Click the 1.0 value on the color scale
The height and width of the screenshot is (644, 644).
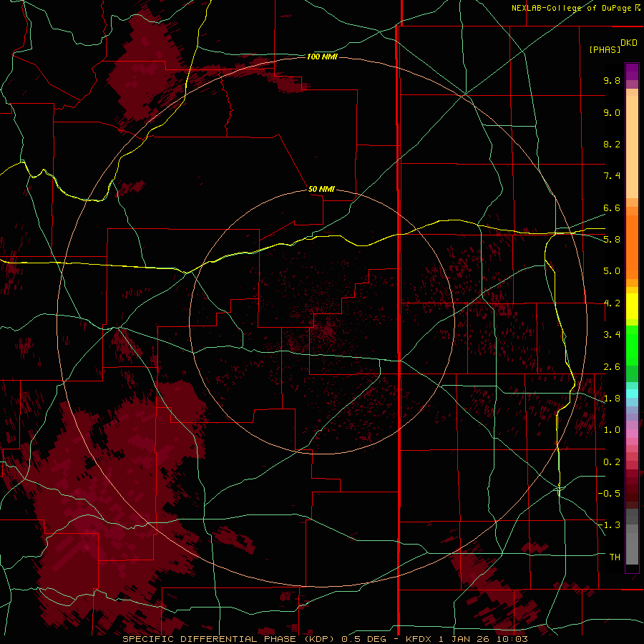pos(612,430)
